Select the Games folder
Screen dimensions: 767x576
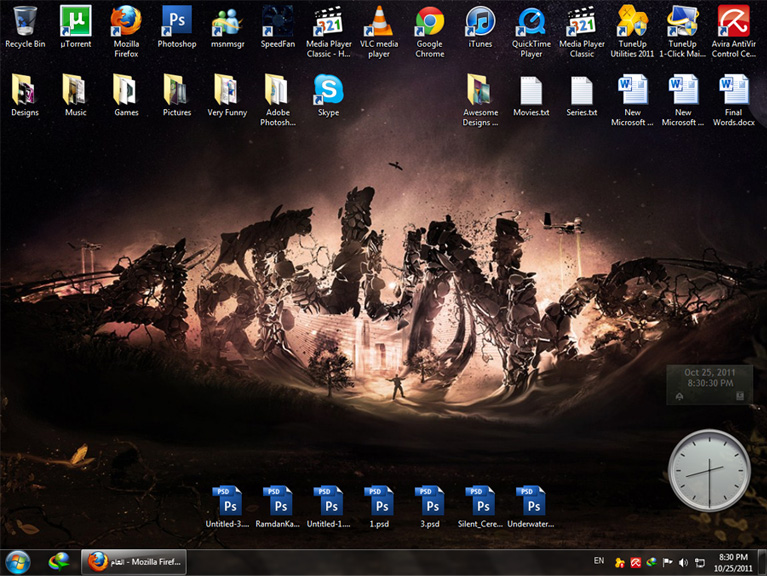tap(126, 95)
